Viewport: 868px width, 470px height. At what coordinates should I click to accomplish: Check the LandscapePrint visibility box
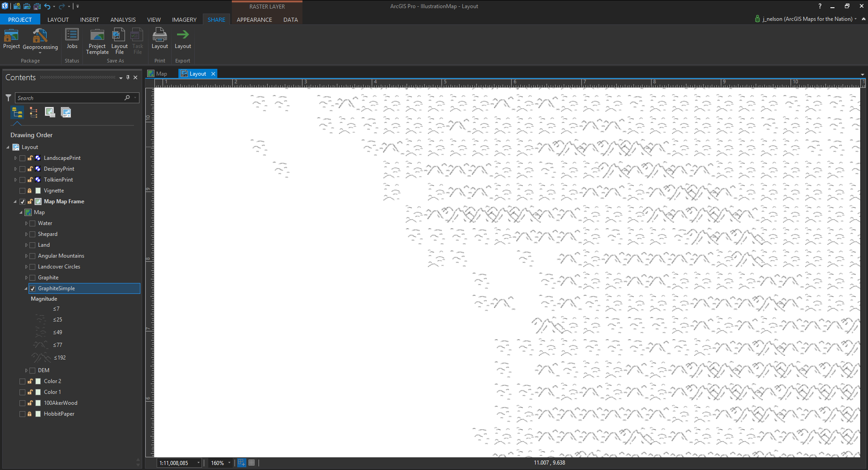tap(22, 158)
